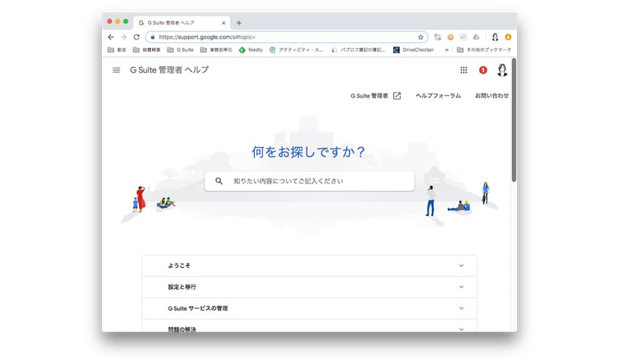
Task: Bookmark this page with the star icon
Action: tap(420, 37)
